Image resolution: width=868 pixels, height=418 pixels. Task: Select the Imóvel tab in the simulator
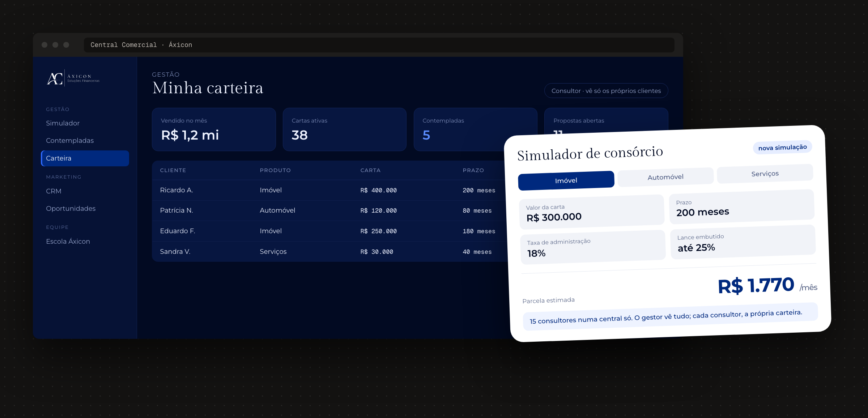[x=566, y=180]
